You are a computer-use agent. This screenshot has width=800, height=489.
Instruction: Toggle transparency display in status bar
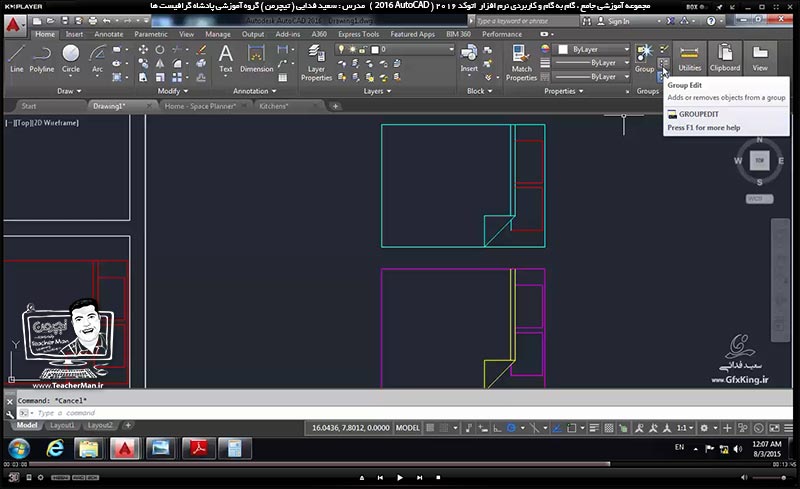pyautogui.click(x=609, y=428)
